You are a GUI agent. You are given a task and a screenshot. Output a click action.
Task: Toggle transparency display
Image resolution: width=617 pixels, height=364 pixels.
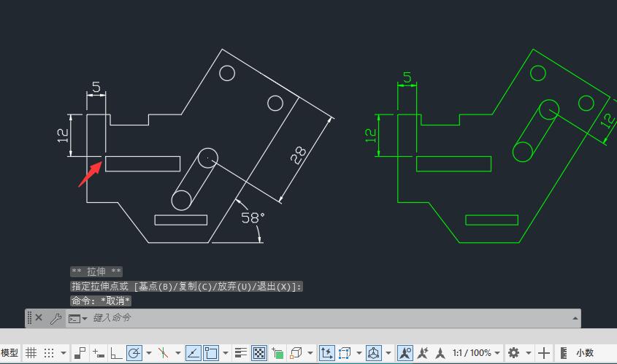pyautogui.click(x=259, y=353)
